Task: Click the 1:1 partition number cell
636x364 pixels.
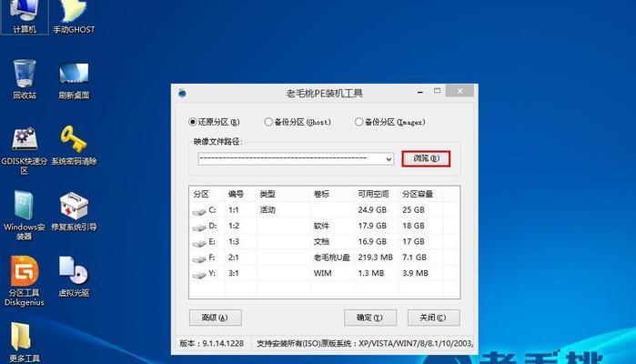Action: pyautogui.click(x=234, y=210)
